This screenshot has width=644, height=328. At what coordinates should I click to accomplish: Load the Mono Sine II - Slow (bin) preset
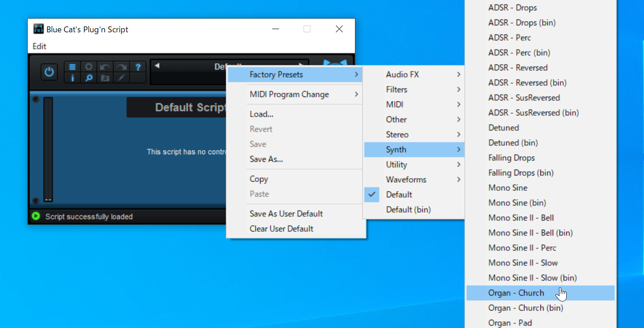[540, 278]
